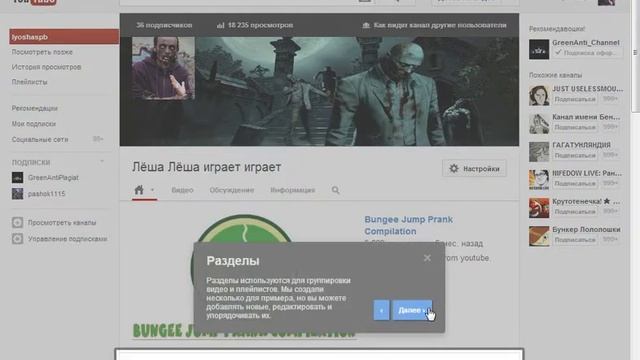
Task: Open Просмотреть каналы link
Action: coord(62,223)
